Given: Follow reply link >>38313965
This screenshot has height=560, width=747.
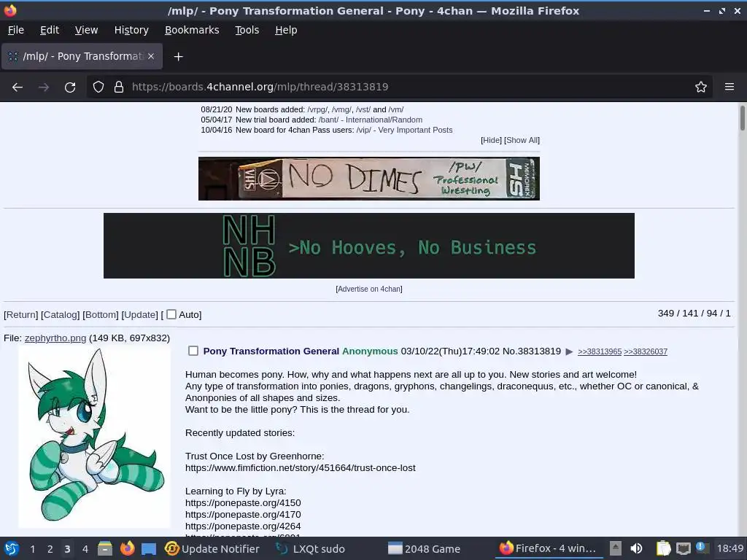Looking at the screenshot, I should point(600,352).
